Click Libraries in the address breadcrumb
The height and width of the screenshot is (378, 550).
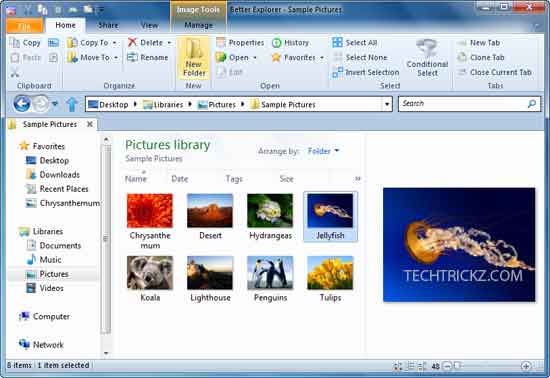click(x=163, y=104)
